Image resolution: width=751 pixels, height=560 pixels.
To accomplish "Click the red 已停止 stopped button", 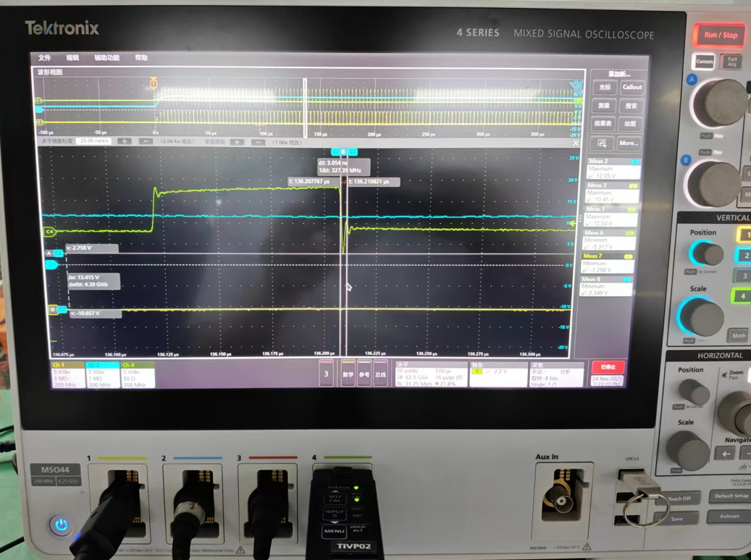I will pos(608,367).
